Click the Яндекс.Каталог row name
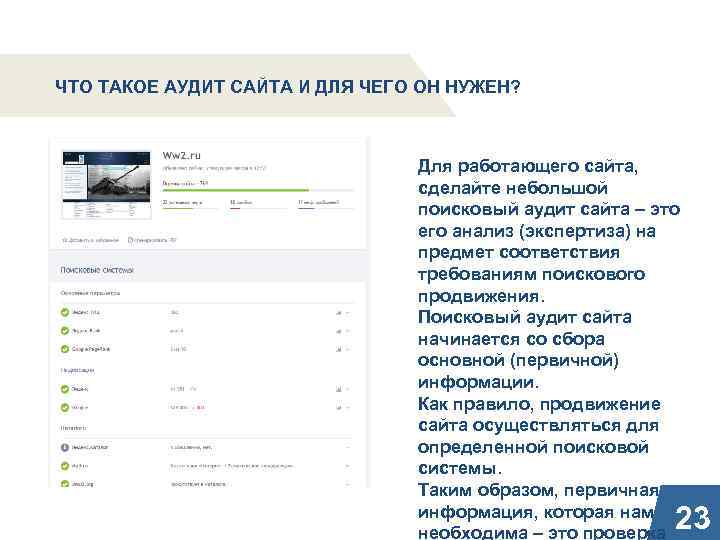 [x=90, y=447]
